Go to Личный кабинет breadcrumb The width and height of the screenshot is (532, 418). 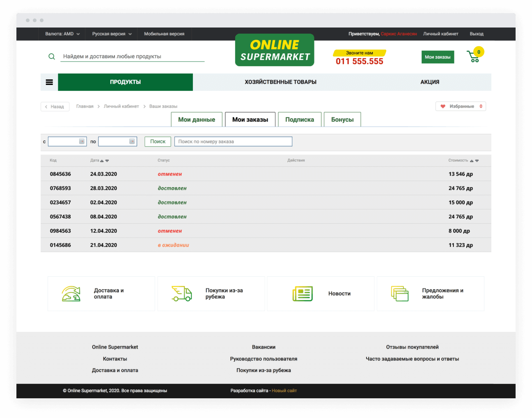[x=121, y=106]
